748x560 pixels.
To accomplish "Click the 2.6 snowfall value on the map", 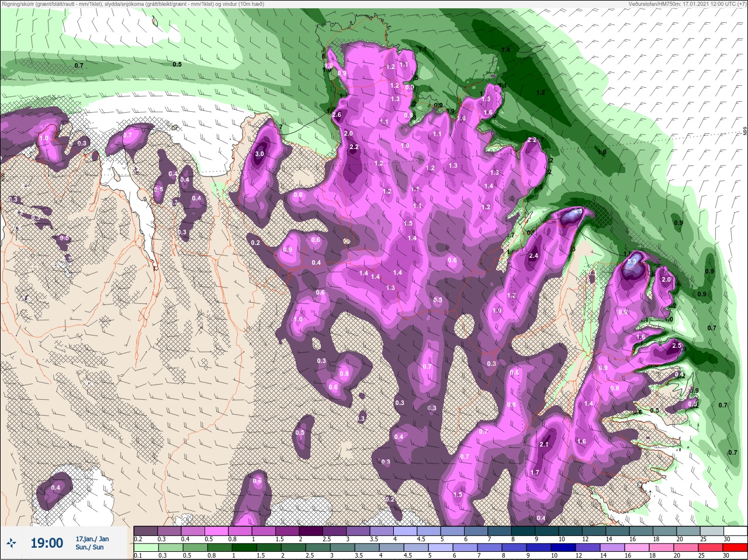I will tap(336, 115).
